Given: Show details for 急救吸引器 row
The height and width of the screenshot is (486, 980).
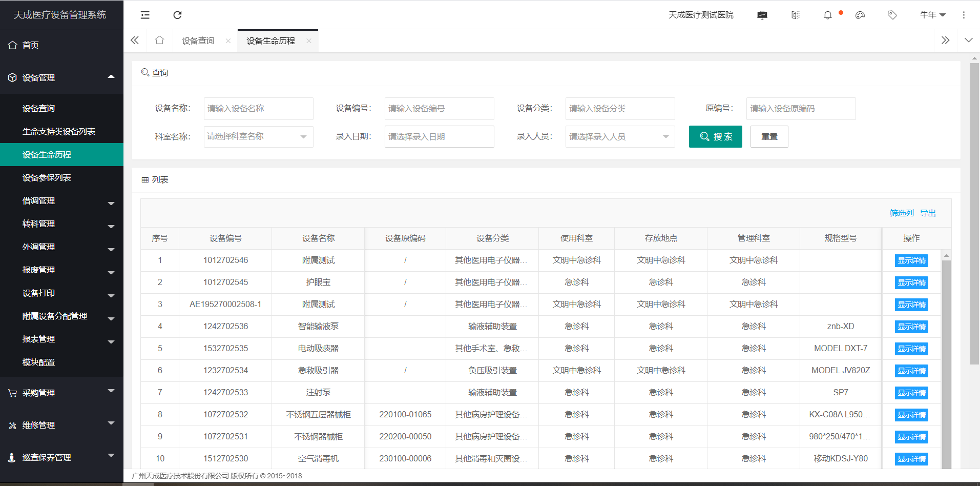Looking at the screenshot, I should pos(912,371).
